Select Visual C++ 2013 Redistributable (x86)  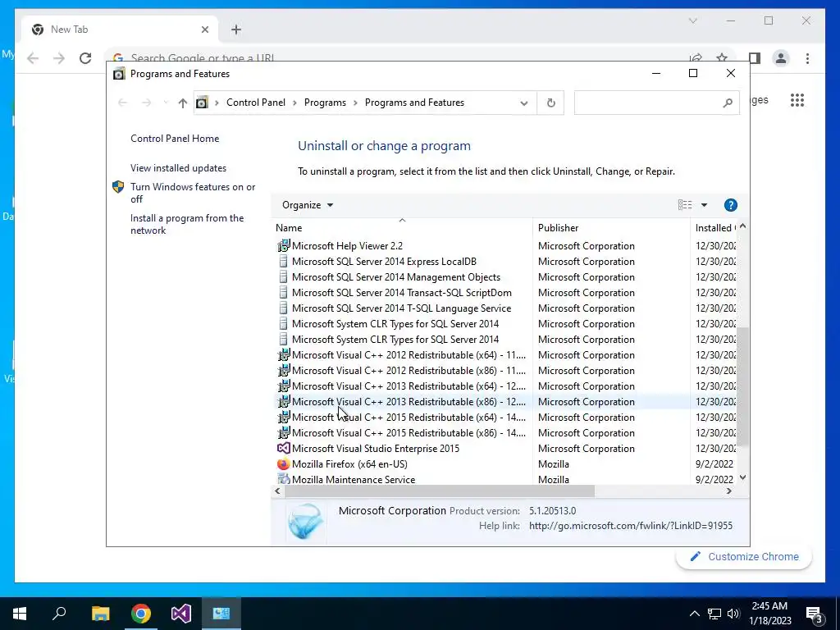(x=409, y=402)
